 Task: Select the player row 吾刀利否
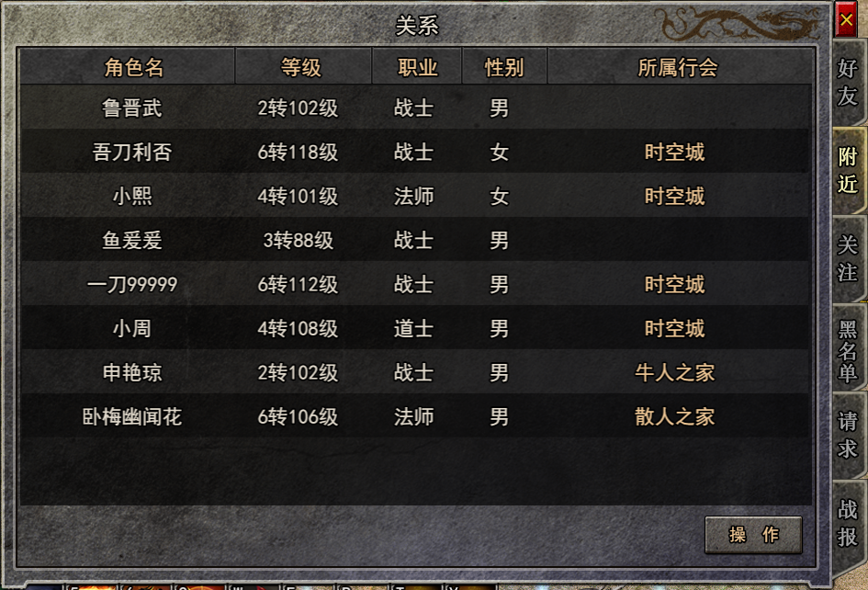(415, 152)
